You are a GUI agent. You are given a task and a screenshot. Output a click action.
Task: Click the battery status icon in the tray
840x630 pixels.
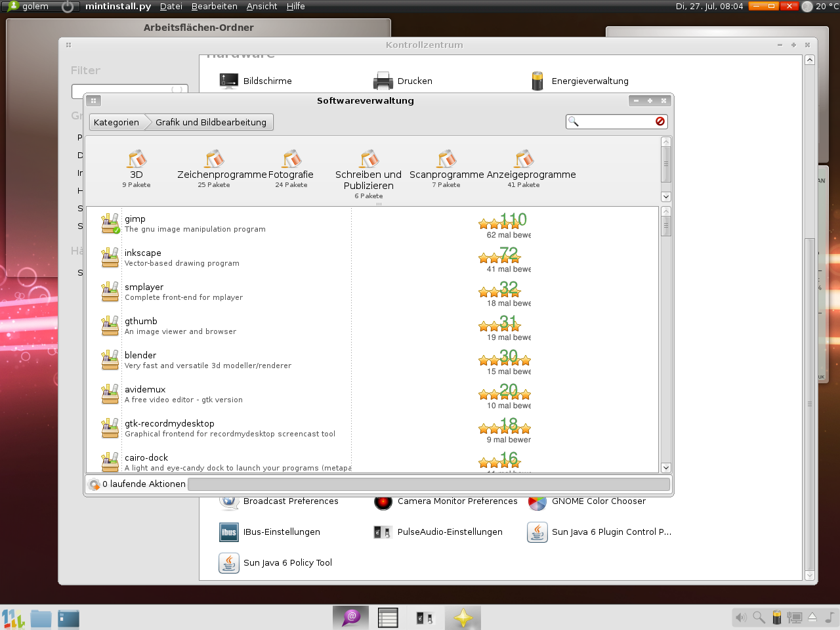point(776,618)
